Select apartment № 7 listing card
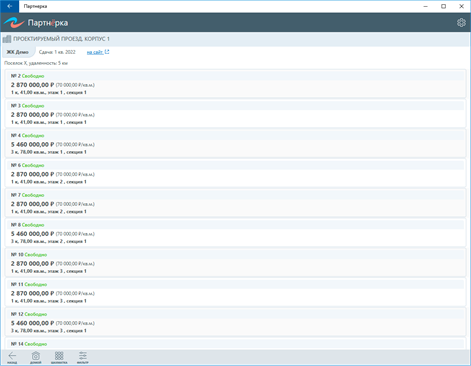This screenshot has width=471, height=366. point(235,203)
